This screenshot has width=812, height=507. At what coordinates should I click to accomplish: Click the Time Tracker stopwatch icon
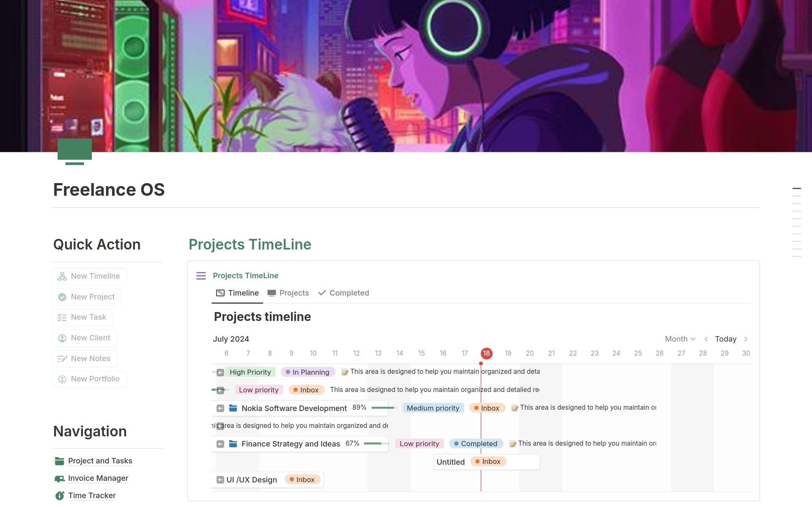click(x=60, y=496)
